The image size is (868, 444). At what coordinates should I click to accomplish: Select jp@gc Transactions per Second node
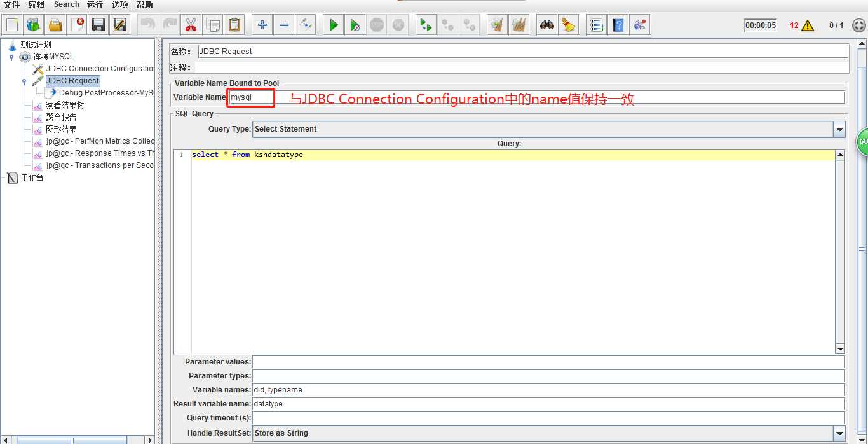point(100,165)
